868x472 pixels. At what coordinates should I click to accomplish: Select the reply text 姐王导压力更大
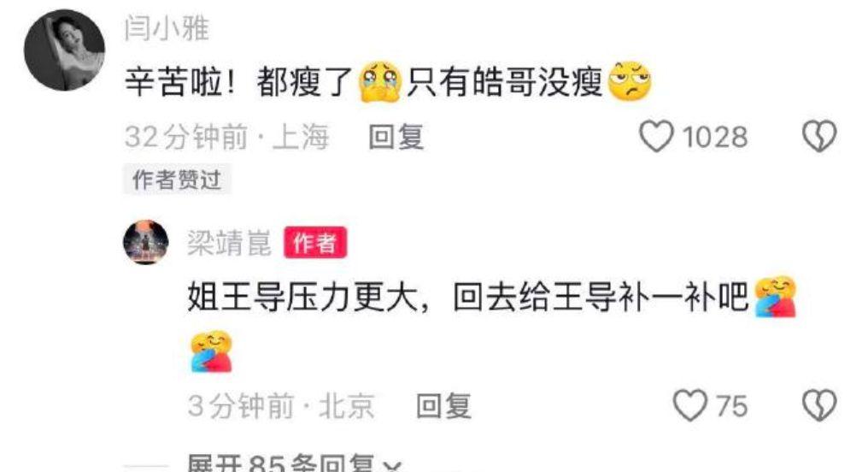pos(302,298)
